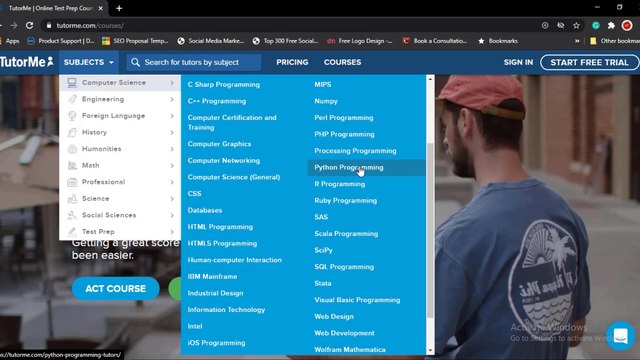Choose Scala Programming
Viewport: 640px width, 360px height.
coord(346,234)
